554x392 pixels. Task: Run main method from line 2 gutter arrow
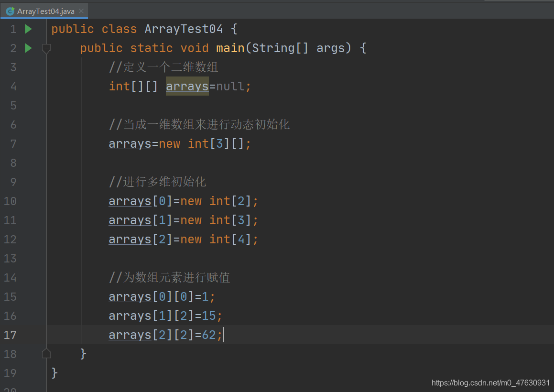click(28, 48)
